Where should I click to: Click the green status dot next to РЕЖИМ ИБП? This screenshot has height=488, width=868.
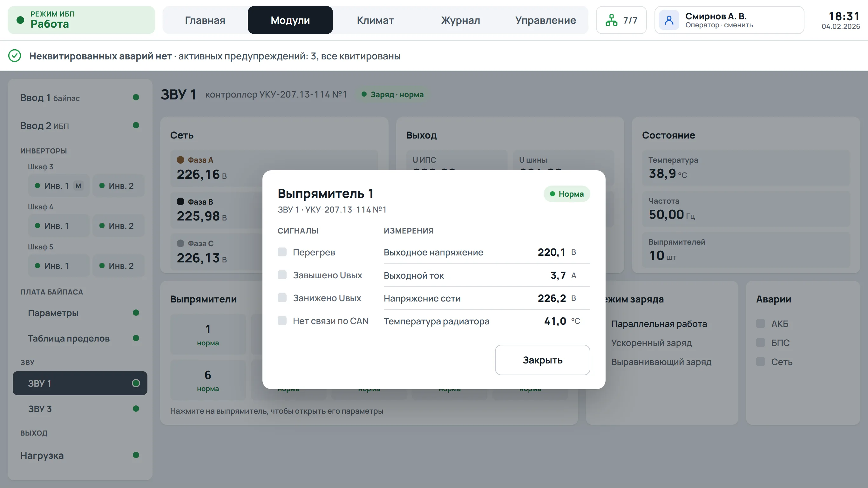click(x=20, y=20)
